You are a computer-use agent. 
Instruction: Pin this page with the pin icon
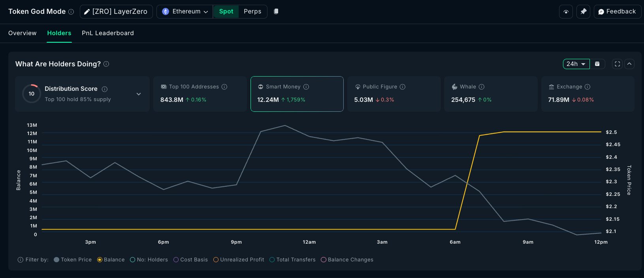pyautogui.click(x=583, y=12)
